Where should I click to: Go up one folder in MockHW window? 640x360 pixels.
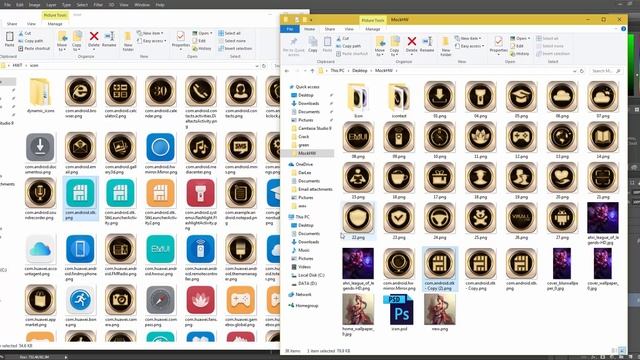[x=312, y=71]
